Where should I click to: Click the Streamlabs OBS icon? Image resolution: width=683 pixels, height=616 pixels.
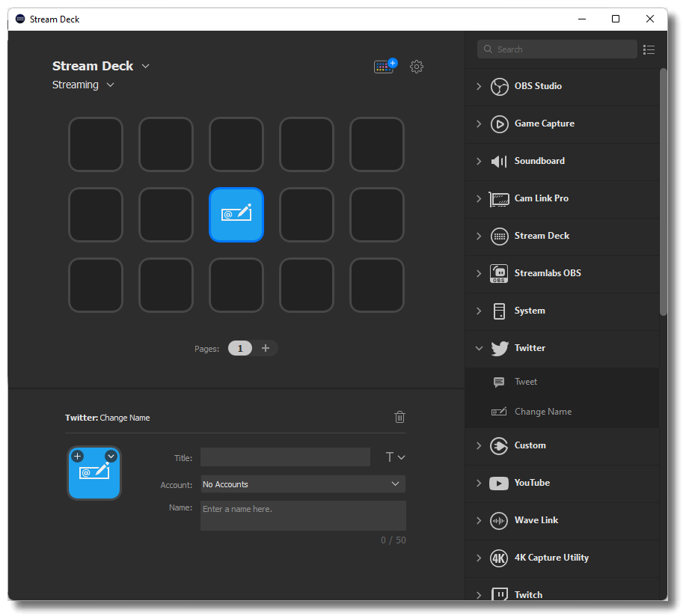pos(499,274)
